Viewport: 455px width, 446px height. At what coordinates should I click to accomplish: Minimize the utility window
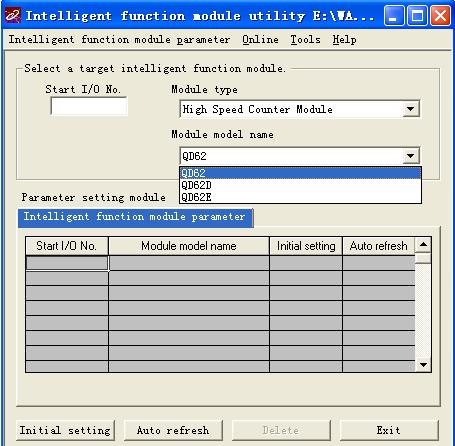tap(394, 16)
